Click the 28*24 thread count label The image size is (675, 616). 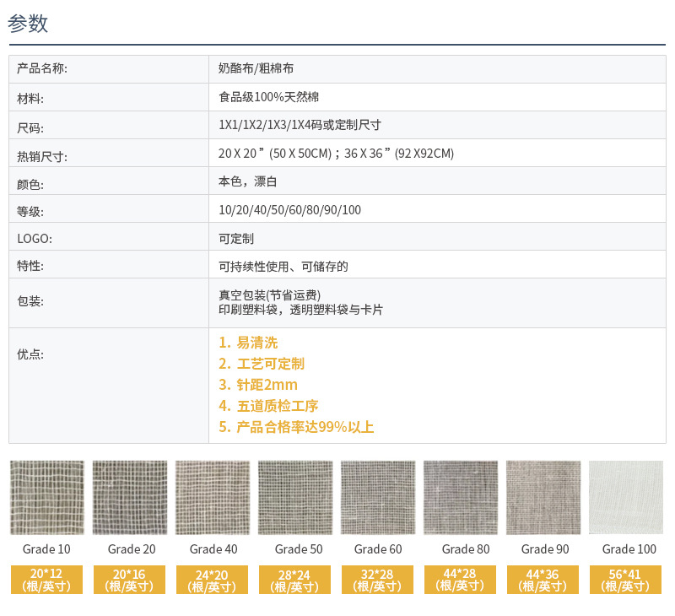(294, 580)
